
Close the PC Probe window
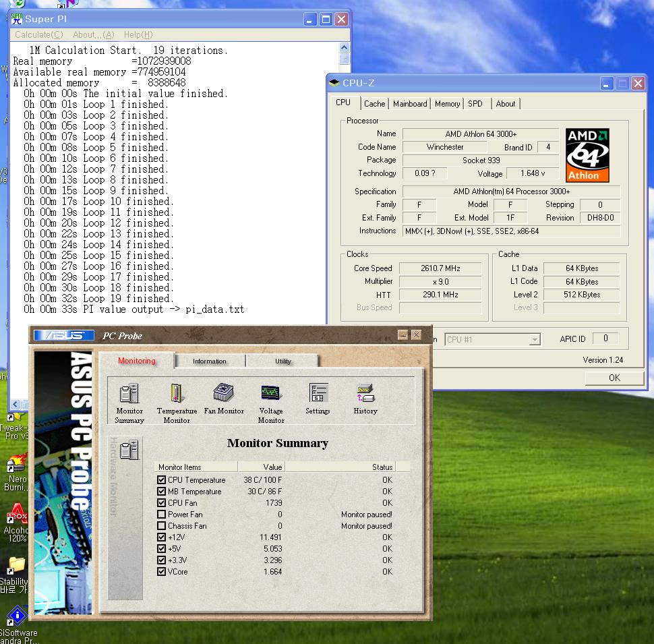(416, 335)
